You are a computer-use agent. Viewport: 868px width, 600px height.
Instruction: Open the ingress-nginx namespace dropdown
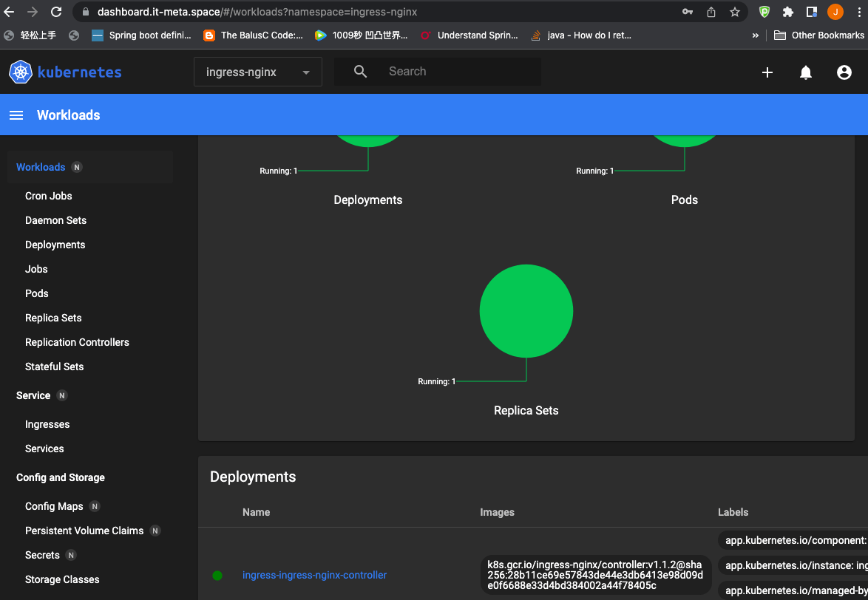pyautogui.click(x=257, y=72)
